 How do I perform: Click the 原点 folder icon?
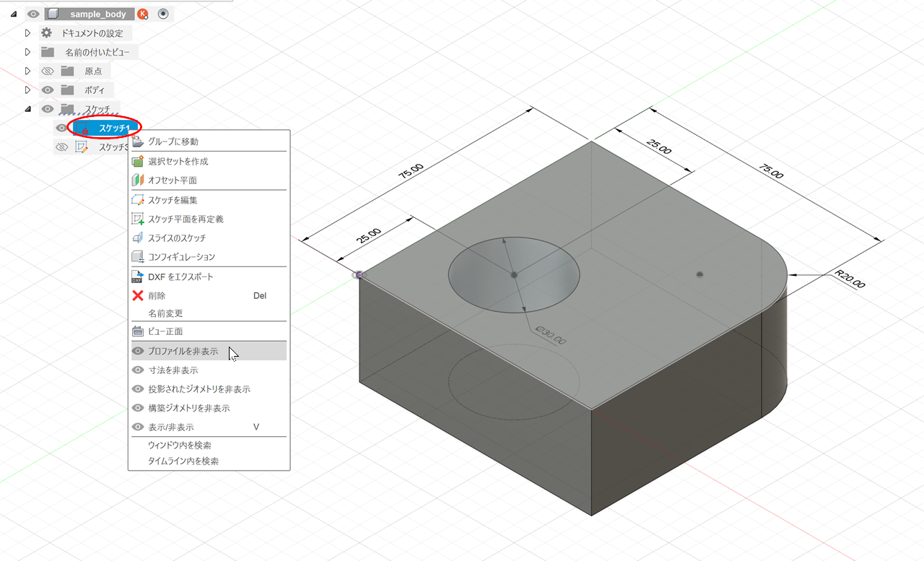[x=68, y=71]
